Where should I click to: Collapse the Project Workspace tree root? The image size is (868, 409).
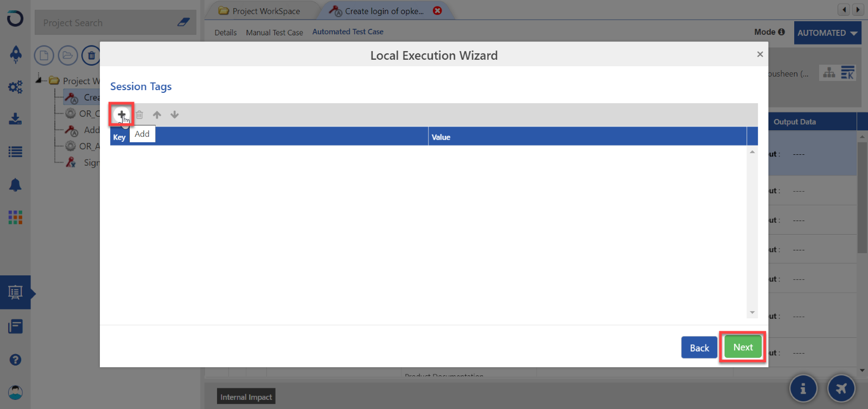click(39, 80)
